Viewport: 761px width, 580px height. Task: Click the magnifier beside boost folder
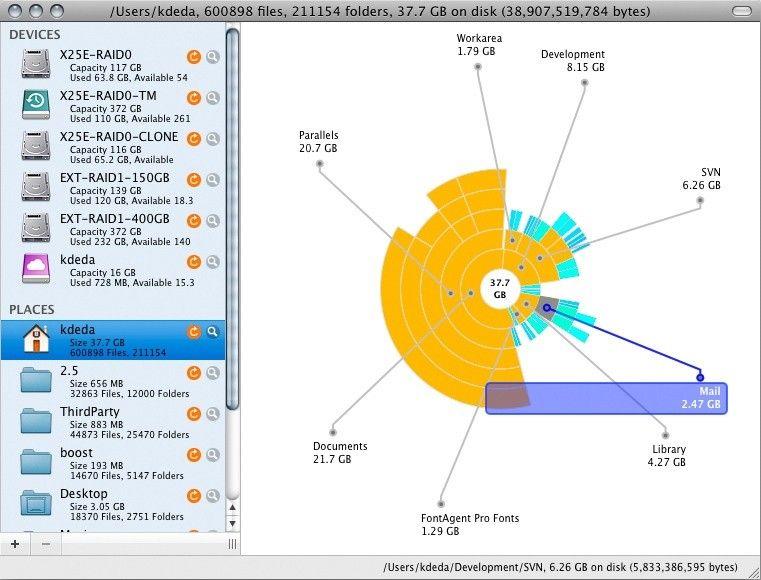(x=213, y=455)
